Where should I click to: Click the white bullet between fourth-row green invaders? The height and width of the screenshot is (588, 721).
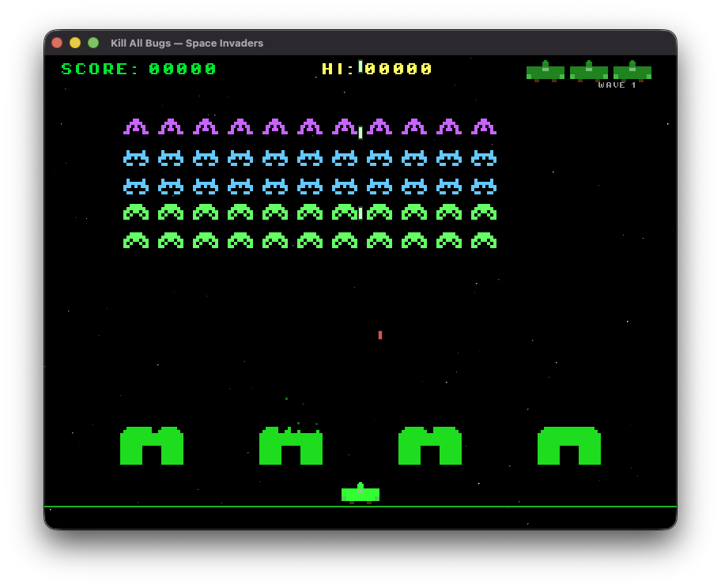[360, 213]
